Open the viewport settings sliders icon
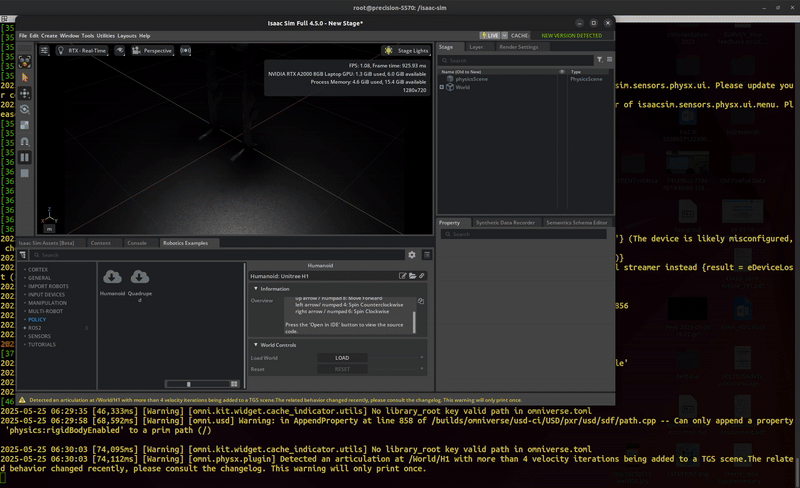Viewport: 800px width, 488px height. (x=44, y=50)
